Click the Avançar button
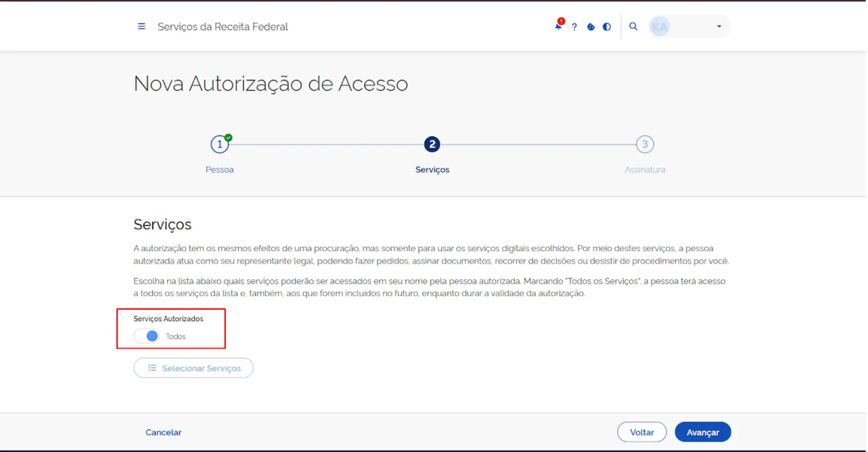This screenshot has height=452, width=868. tap(703, 432)
